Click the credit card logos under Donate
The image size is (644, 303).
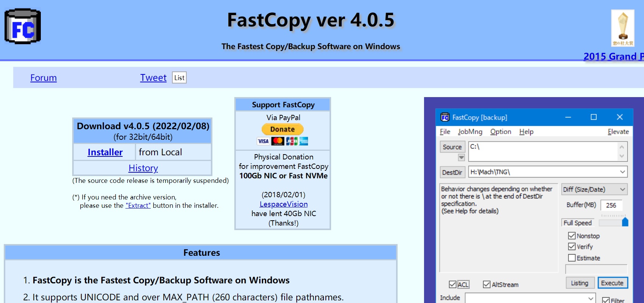283,141
